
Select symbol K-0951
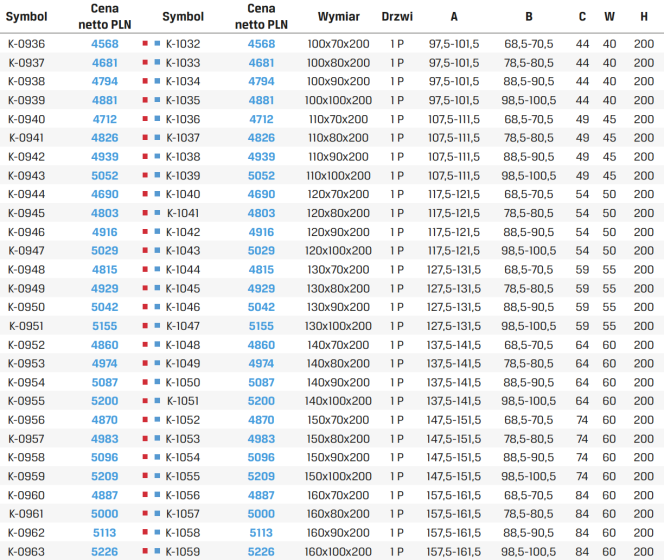click(26, 326)
